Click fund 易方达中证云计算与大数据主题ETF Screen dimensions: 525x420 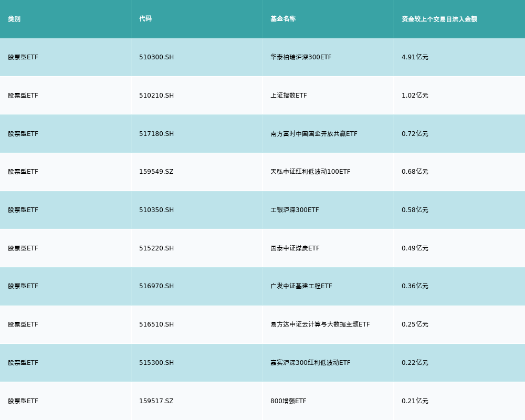click(x=320, y=324)
